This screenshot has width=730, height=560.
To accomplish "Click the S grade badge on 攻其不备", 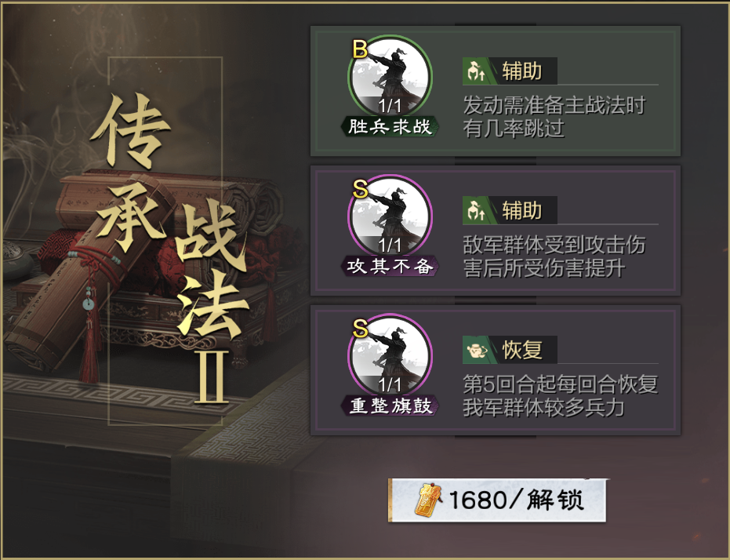I will (361, 189).
